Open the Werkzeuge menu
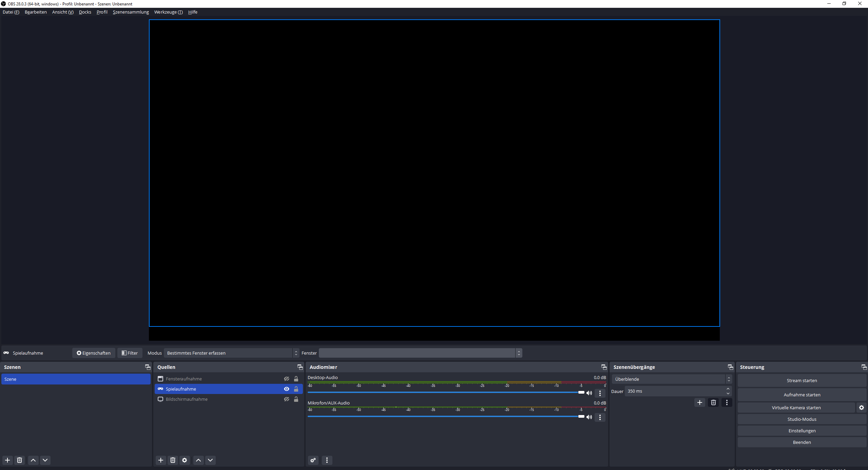This screenshot has height=470, width=868. [168, 12]
